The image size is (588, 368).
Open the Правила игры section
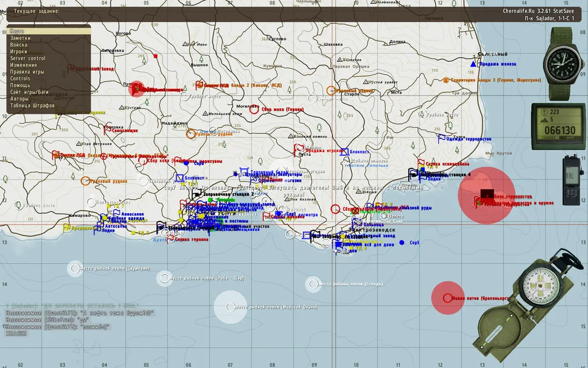pos(27,72)
